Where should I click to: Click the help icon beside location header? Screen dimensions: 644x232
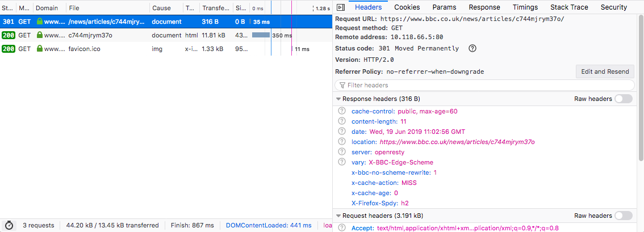tap(341, 142)
